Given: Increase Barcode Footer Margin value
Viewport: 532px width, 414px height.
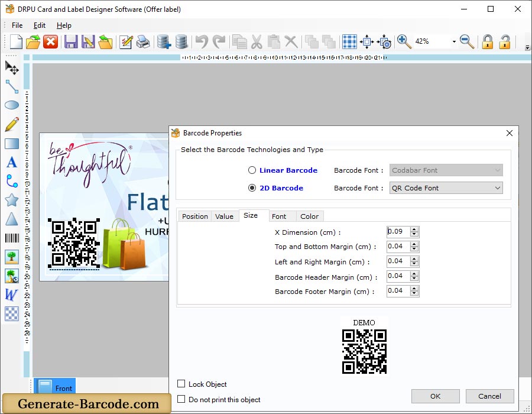Looking at the screenshot, I should [x=414, y=289].
